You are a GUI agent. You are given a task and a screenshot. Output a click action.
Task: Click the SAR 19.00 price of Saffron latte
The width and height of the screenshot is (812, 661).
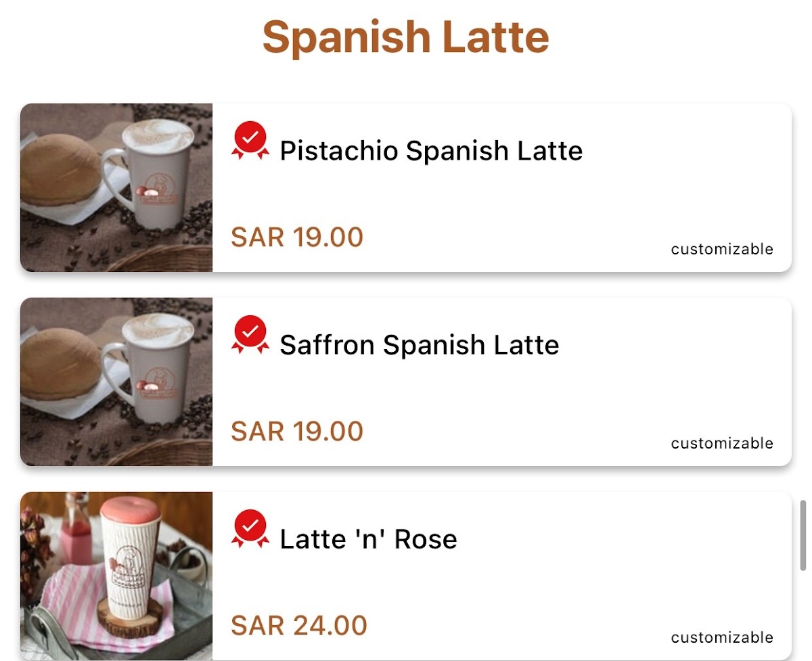[x=297, y=432]
